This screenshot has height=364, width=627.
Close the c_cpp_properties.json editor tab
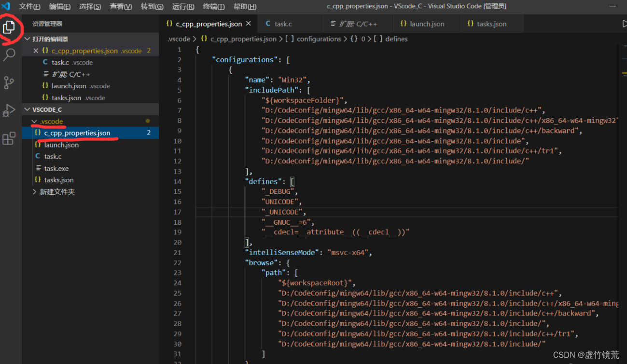pos(249,24)
